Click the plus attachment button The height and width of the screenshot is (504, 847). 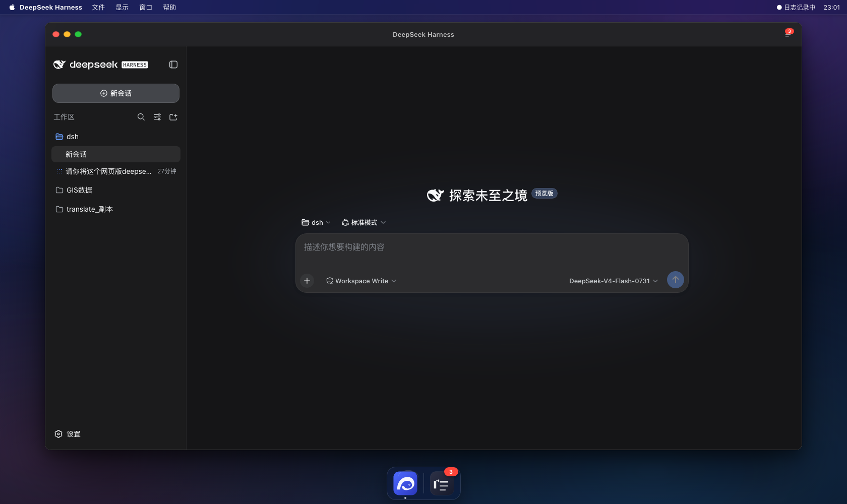coord(307,281)
